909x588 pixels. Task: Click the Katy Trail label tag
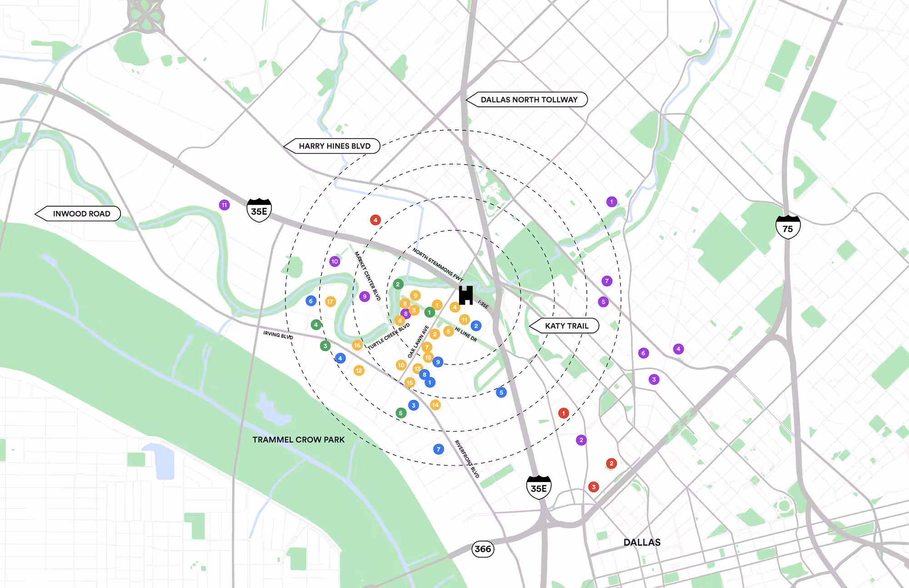tap(566, 326)
